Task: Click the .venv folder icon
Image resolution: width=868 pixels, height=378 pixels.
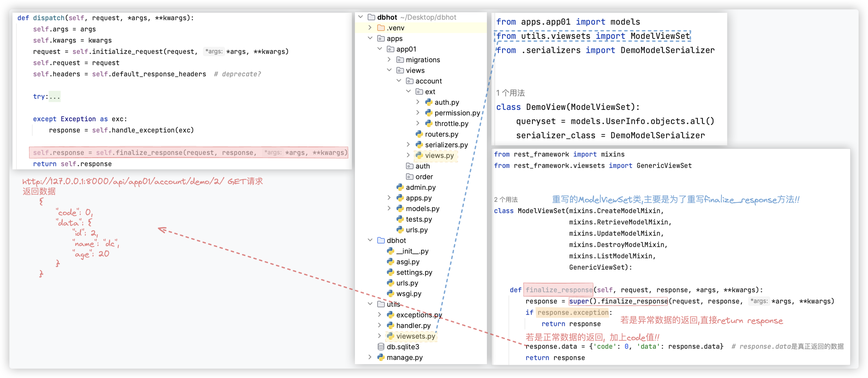Action: pos(381,28)
